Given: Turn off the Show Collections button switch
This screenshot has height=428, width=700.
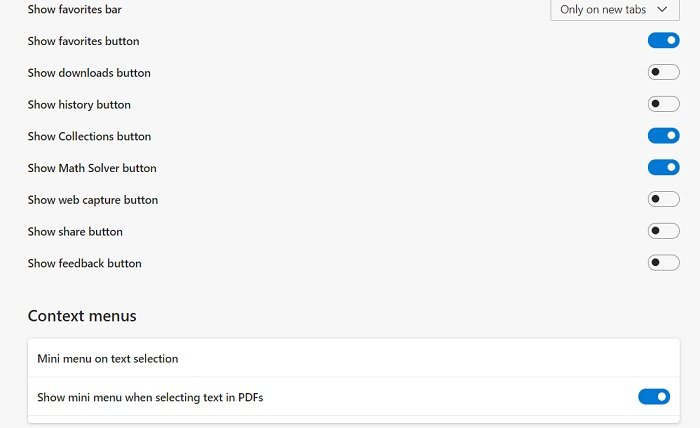Looking at the screenshot, I should pos(663,136).
